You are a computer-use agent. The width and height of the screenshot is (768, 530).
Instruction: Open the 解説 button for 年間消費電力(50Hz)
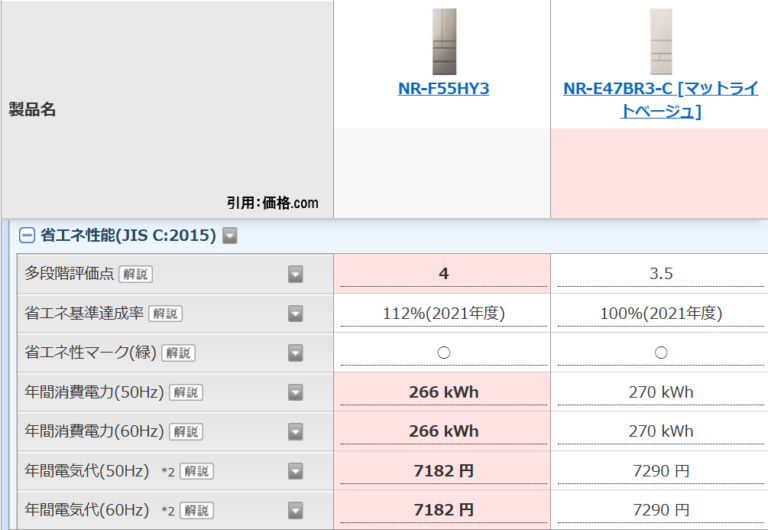tap(186, 392)
